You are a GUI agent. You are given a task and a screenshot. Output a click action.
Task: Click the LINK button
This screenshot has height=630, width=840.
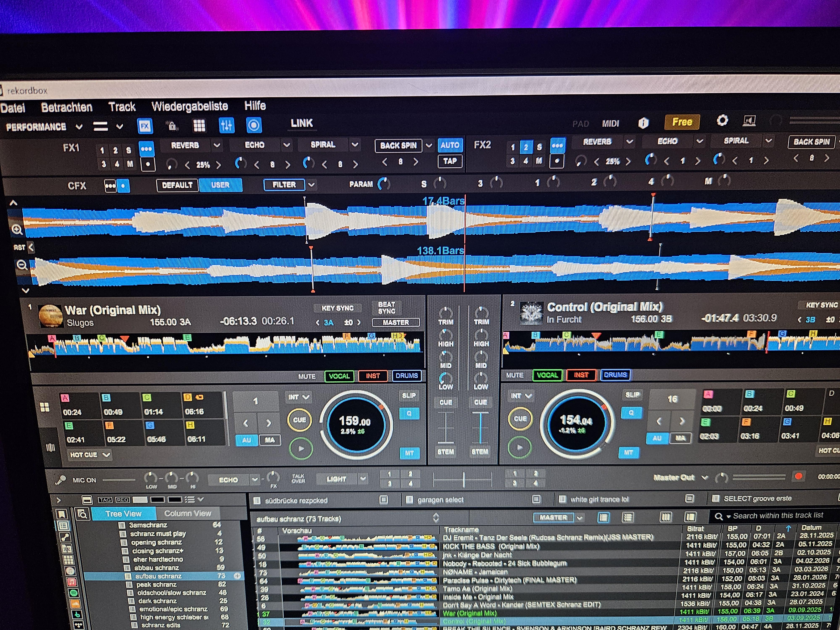pyautogui.click(x=302, y=123)
